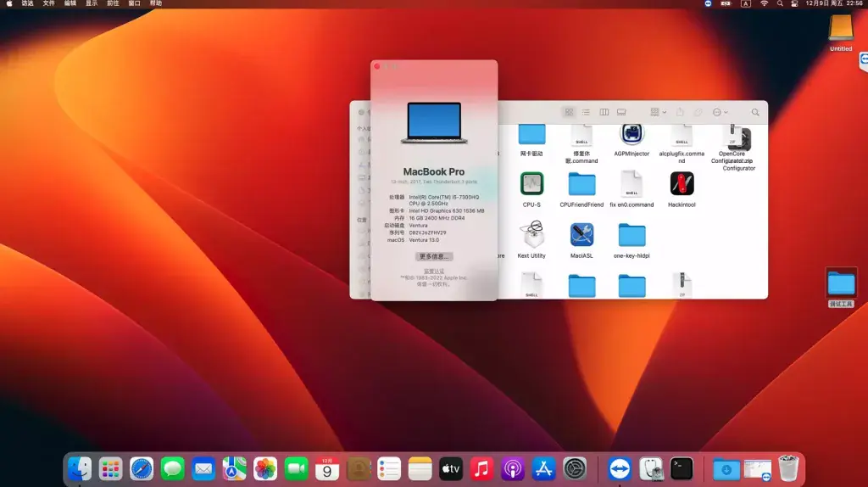Click the Finder window search icon

[x=755, y=112]
